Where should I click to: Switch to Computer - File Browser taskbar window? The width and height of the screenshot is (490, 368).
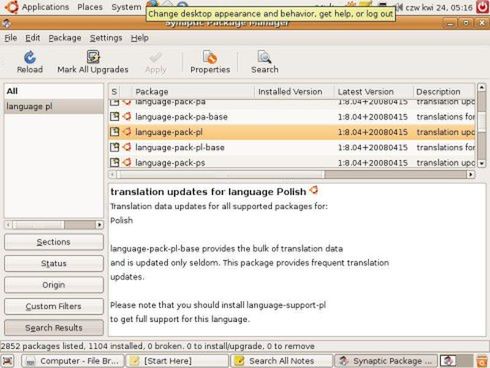click(x=72, y=361)
